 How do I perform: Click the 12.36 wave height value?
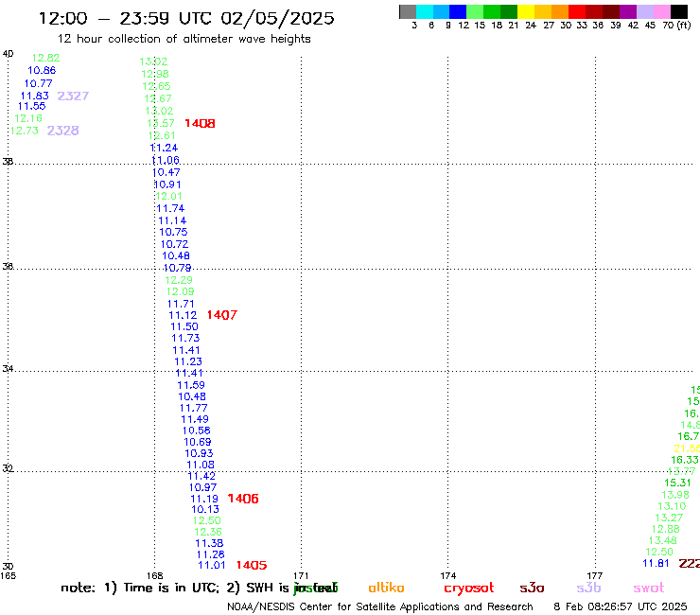coord(208,533)
